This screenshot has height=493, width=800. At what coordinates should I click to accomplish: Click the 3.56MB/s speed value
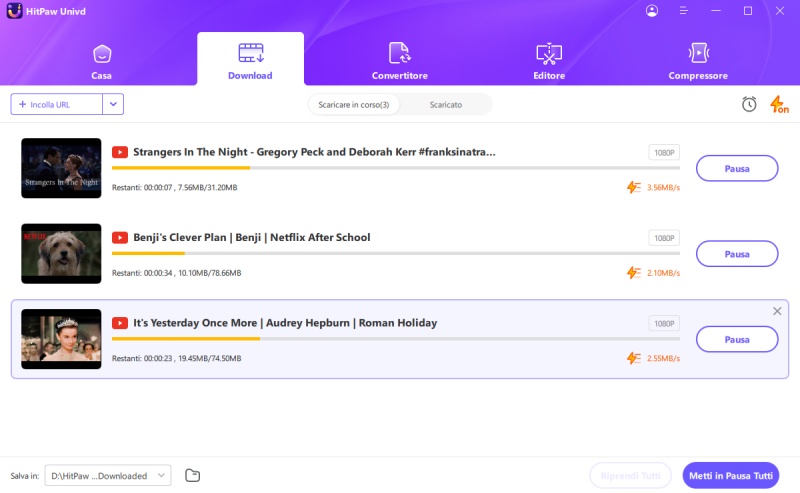(663, 188)
